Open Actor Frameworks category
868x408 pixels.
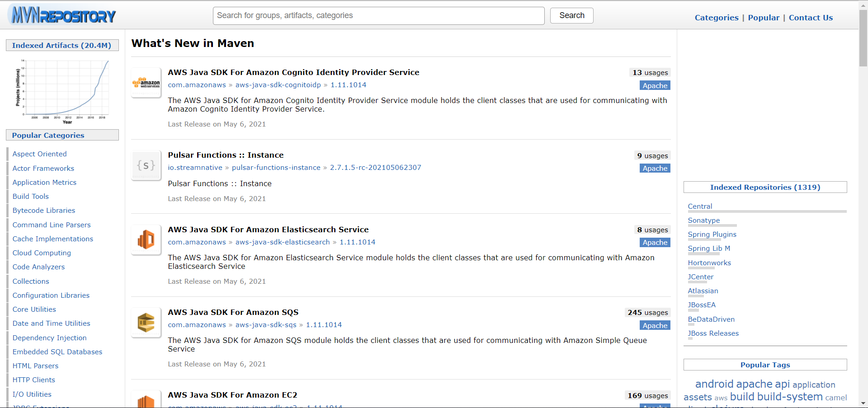click(43, 169)
